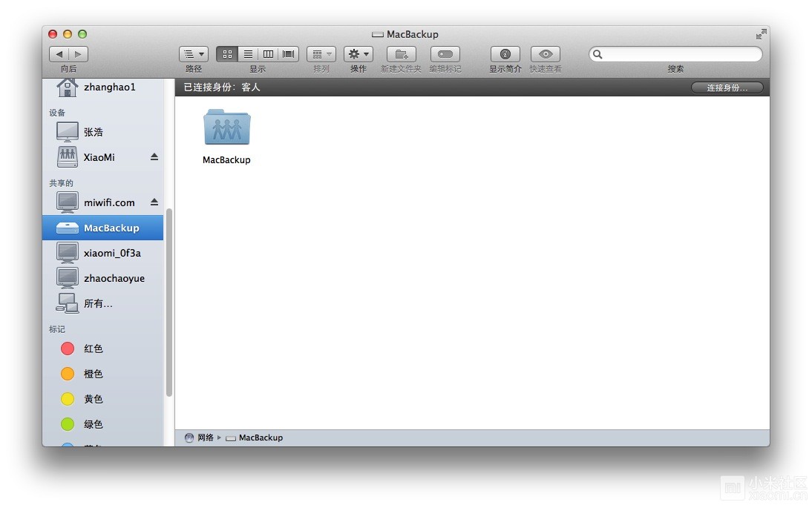Select xiaomi_0f3a in the shared list
The width and height of the screenshot is (812, 505).
pos(111,253)
